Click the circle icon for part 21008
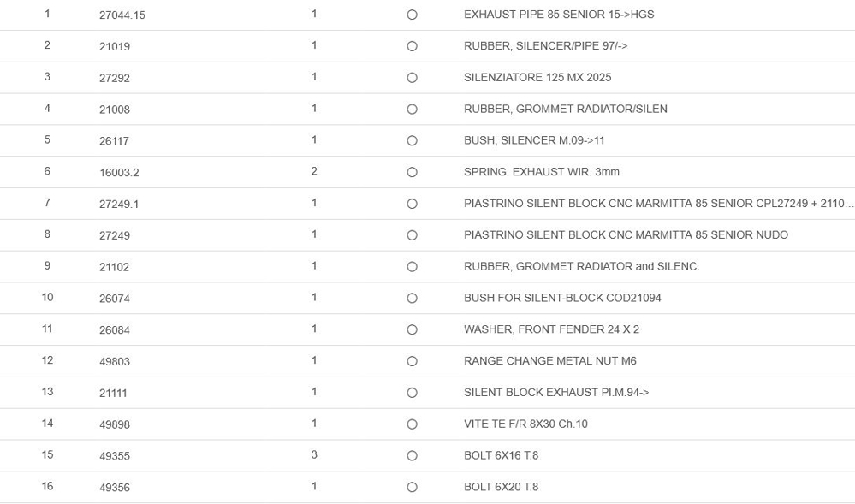Screen dimensions: 855x504 point(412,110)
